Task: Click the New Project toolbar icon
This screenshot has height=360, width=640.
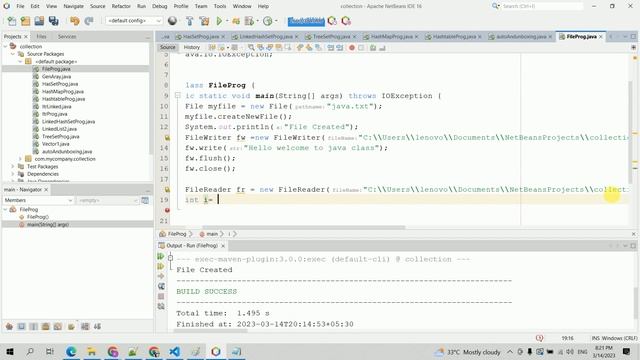Action: point(25,21)
